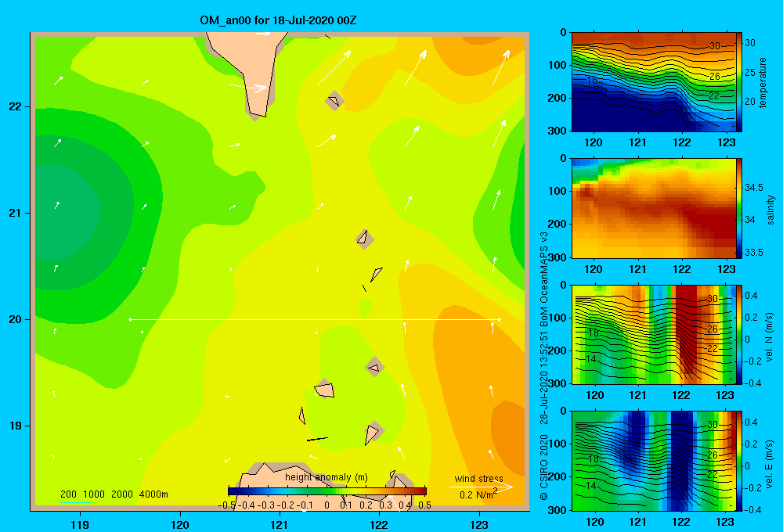Open the temperature cross-section panel
783x532 pixels.
[654, 82]
